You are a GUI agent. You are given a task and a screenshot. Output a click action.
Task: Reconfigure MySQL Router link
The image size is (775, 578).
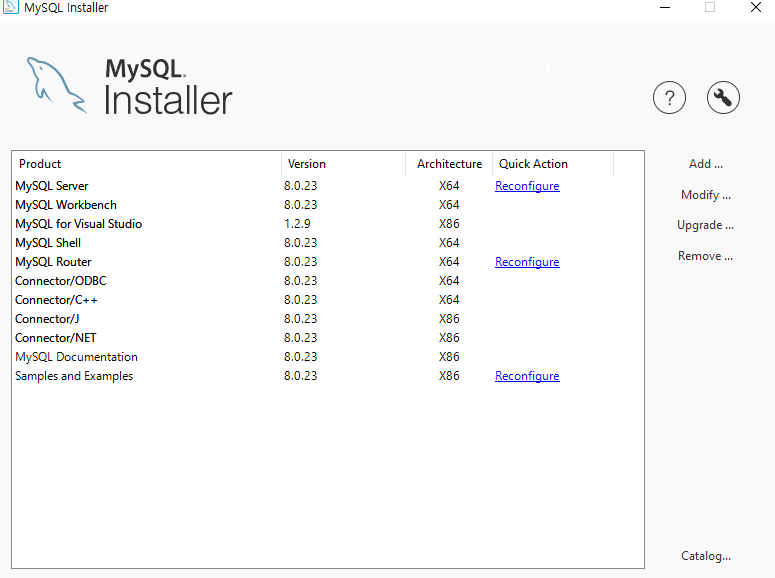(527, 262)
